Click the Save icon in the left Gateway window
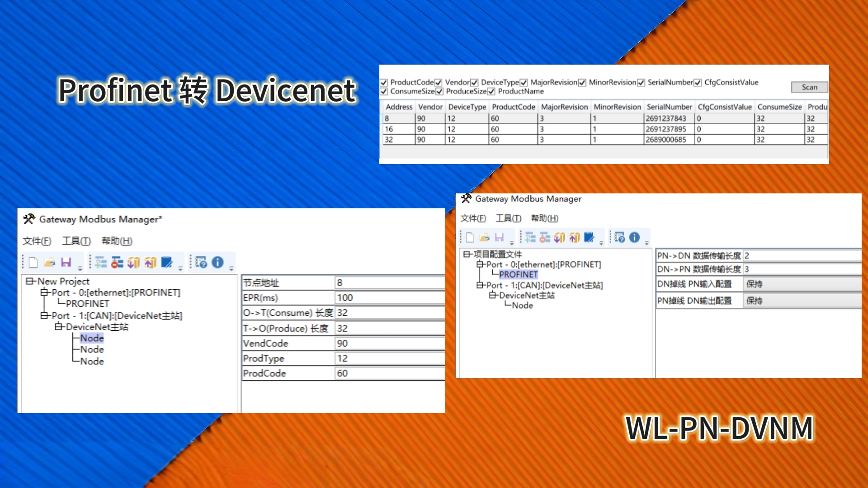Image resolution: width=868 pixels, height=488 pixels. click(x=66, y=263)
